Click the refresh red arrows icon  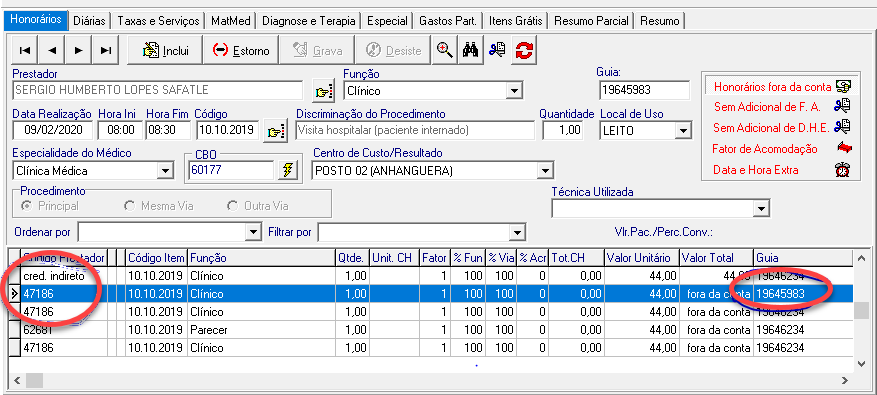point(525,50)
